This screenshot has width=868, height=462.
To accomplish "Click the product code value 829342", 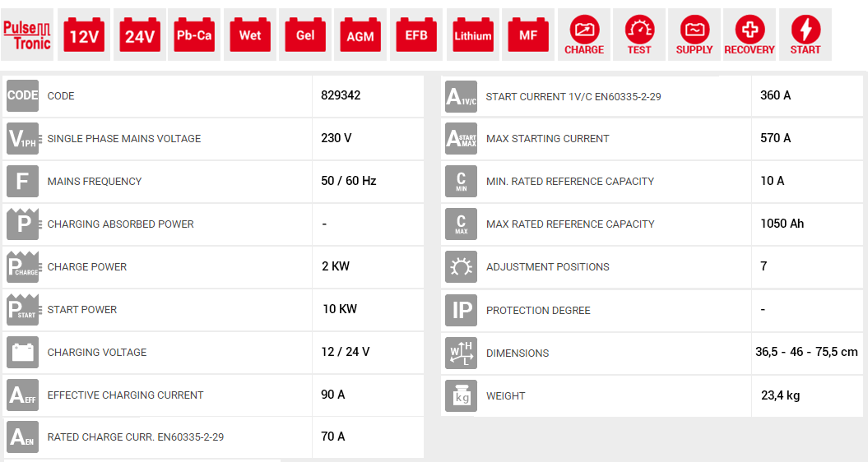I will click(341, 95).
